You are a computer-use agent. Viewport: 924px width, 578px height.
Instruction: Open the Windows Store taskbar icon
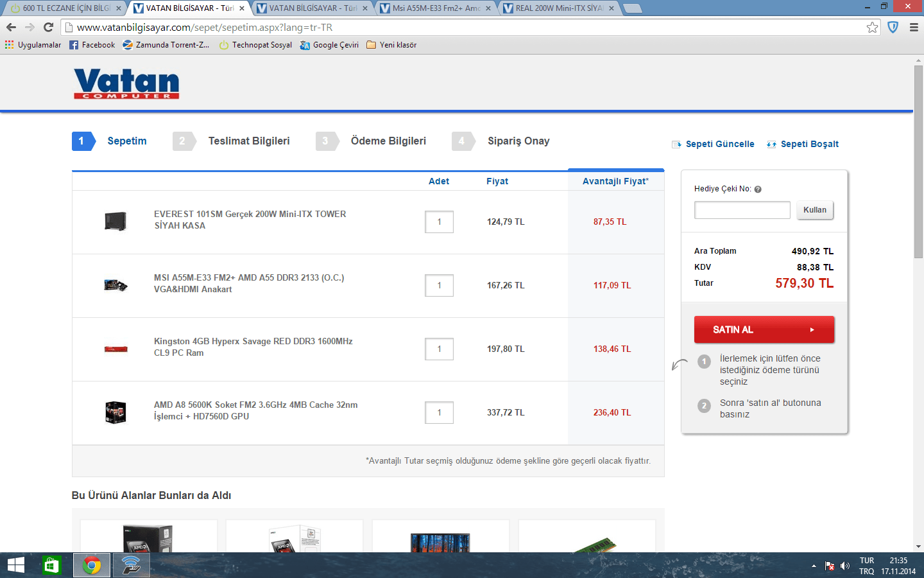[x=51, y=565]
